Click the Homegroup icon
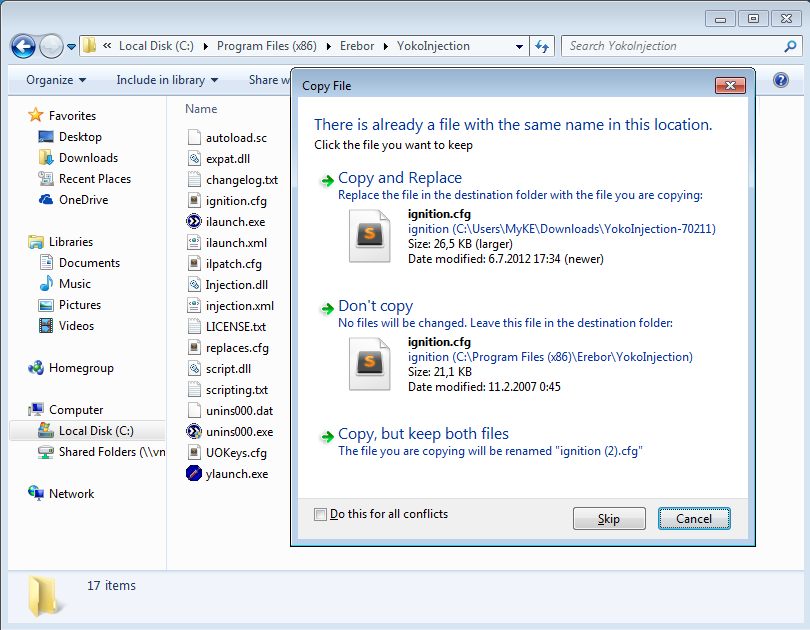Viewport: 810px width, 630px height. 36,368
